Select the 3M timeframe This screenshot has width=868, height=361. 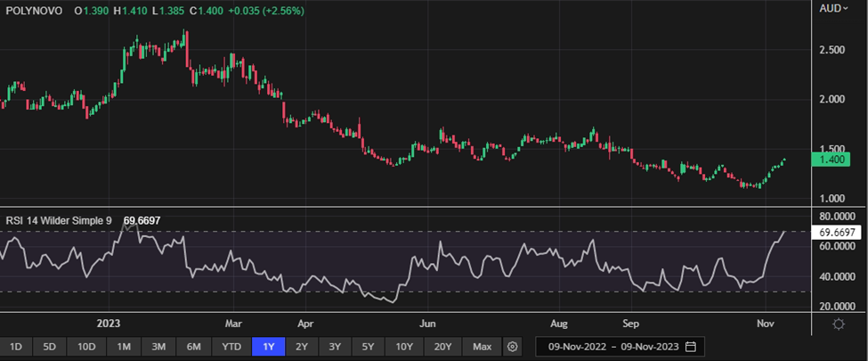(x=158, y=347)
